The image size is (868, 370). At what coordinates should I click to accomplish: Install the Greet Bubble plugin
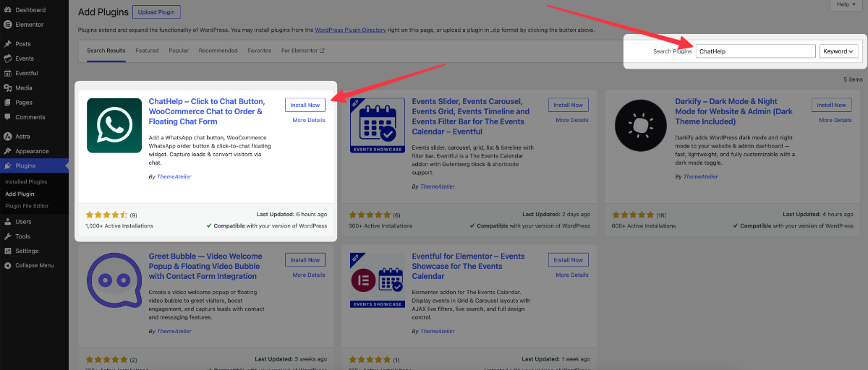(x=305, y=260)
